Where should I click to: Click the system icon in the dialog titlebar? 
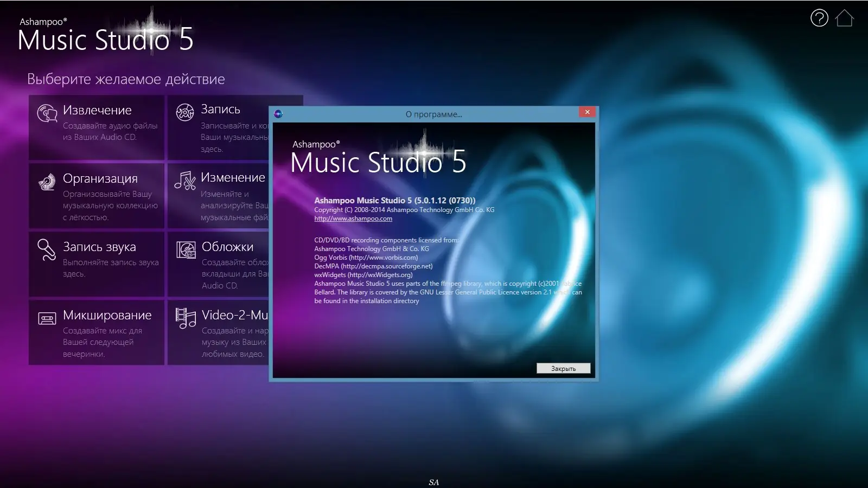[x=279, y=113]
